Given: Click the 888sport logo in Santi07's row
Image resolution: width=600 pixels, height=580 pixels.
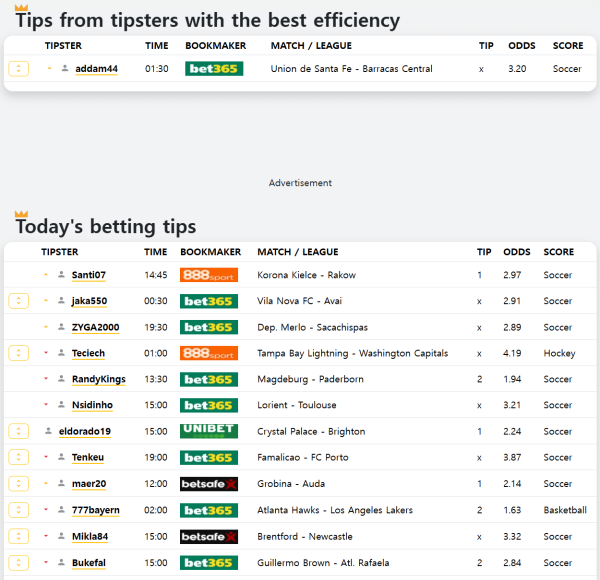Looking at the screenshot, I should coord(208,275).
